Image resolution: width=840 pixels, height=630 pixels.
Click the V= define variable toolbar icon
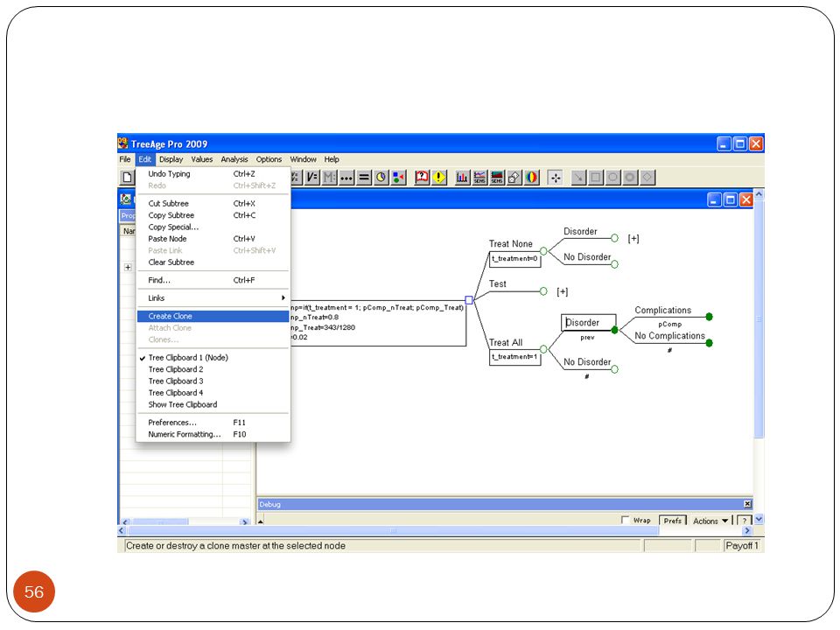point(311,178)
